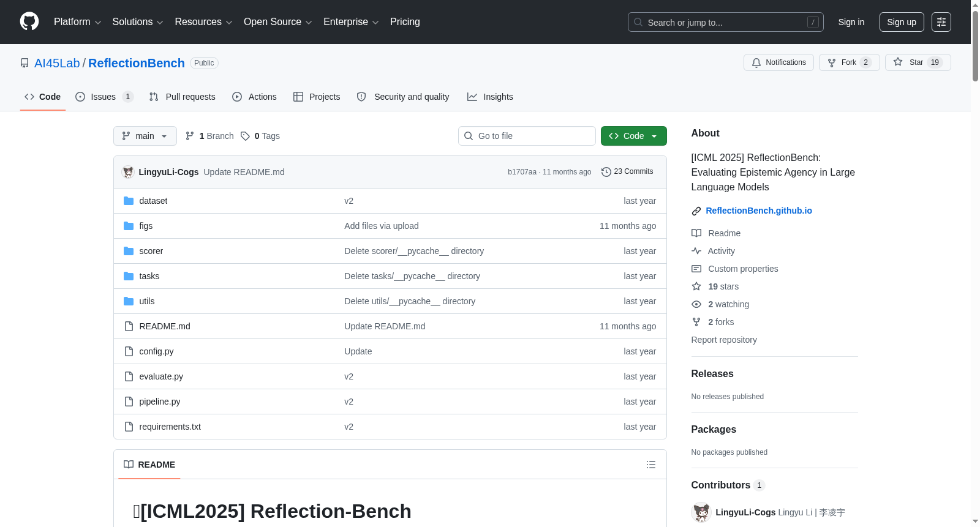Image resolution: width=980 pixels, height=527 pixels.
Task: Click the utils folder icon
Action: pyautogui.click(x=129, y=301)
